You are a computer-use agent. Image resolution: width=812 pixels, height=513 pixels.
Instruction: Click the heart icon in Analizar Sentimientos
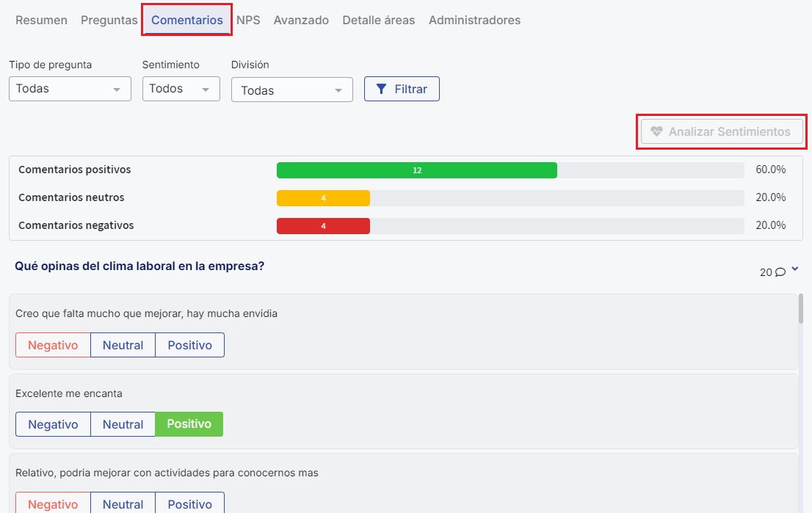(x=656, y=132)
